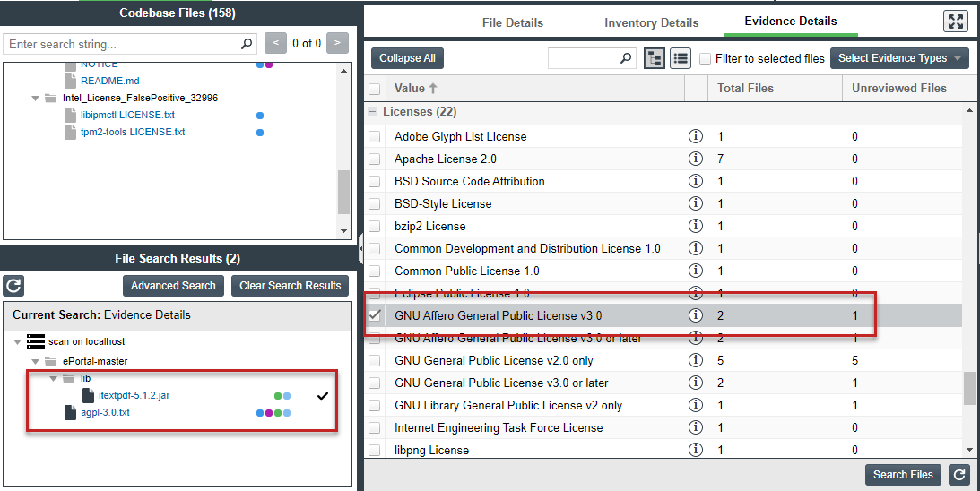This screenshot has height=491, width=980.
Task: Click the Advanced Search button
Action: [x=173, y=286]
